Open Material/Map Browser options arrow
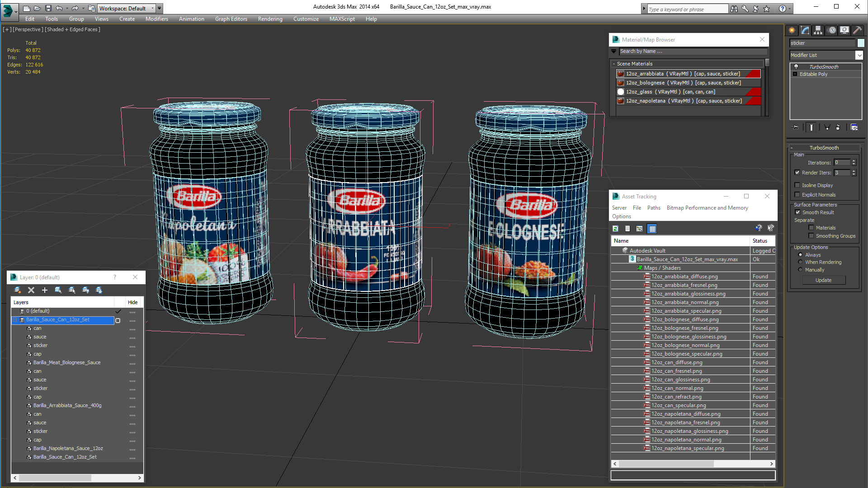The image size is (868, 488). 614,51
